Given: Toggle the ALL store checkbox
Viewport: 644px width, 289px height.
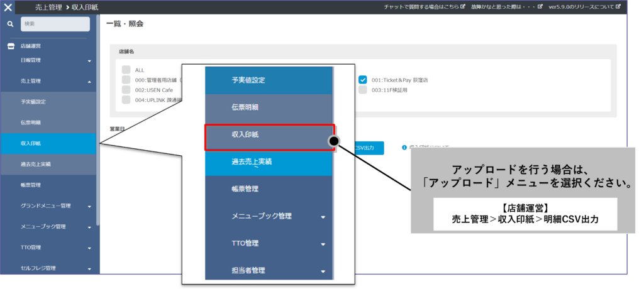Looking at the screenshot, I should pos(126,70).
